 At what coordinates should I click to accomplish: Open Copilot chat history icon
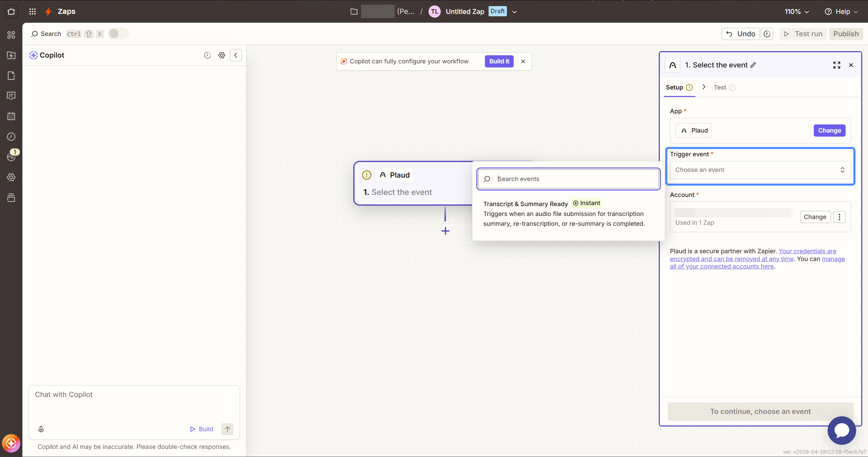208,55
